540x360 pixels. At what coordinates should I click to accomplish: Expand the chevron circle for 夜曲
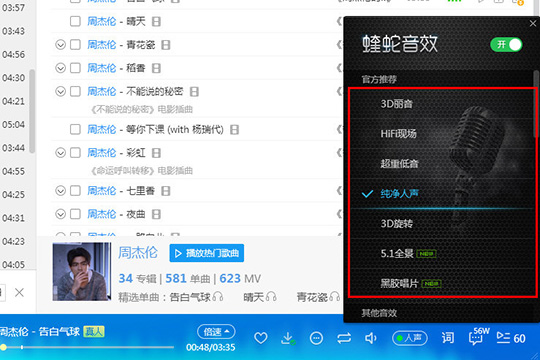click(x=60, y=214)
